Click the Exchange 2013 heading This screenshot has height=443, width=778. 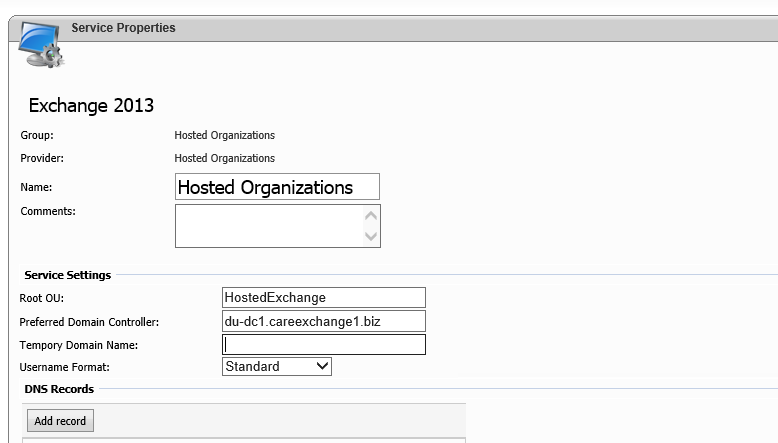(91, 105)
